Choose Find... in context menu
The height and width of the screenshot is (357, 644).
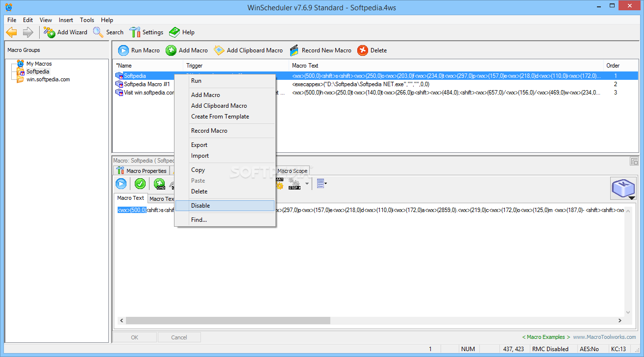pyautogui.click(x=225, y=220)
